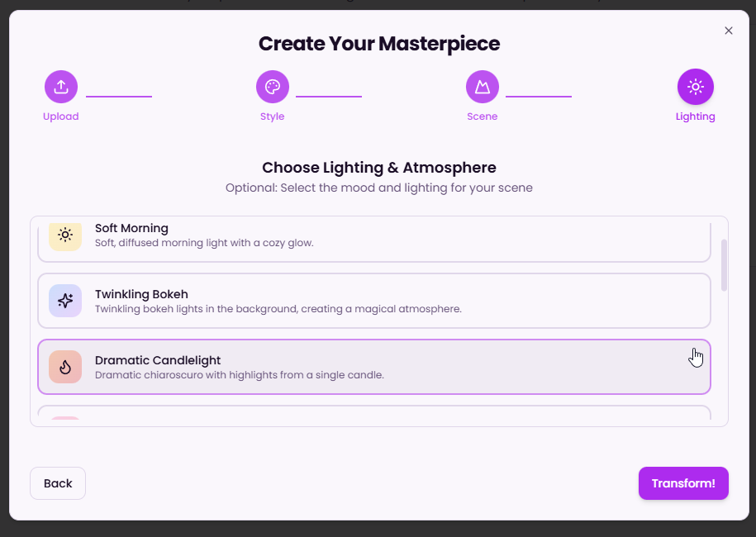Viewport: 756px width, 537px height.
Task: Click the Style palette step icon
Action: tap(273, 87)
